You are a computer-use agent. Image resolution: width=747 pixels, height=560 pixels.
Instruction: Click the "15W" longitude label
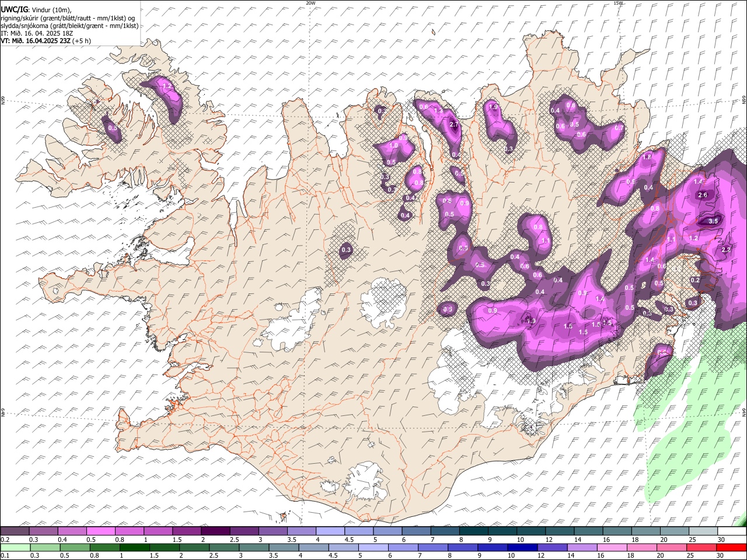[x=618, y=3]
